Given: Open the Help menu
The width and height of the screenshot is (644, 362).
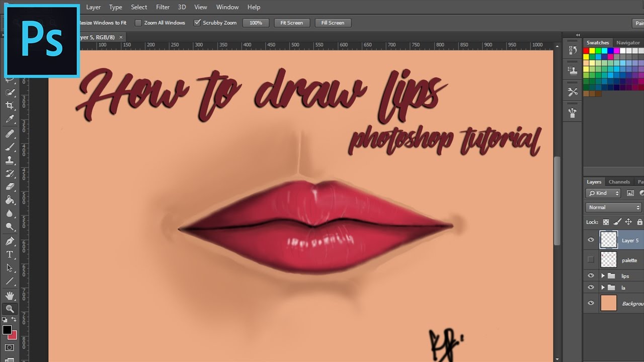Looking at the screenshot, I should coord(254,7).
